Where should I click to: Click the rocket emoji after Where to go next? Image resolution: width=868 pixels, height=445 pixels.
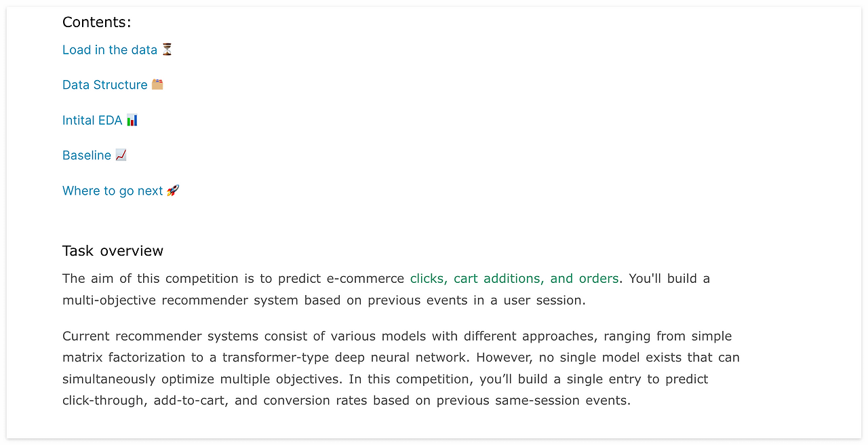click(x=173, y=191)
